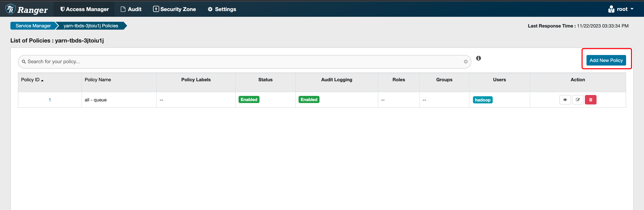
Task: Click the Ranger logo icon
Action: point(11,9)
